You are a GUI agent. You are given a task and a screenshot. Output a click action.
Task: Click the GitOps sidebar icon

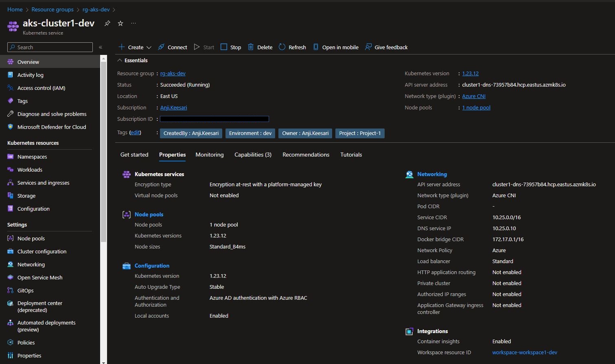click(11, 290)
